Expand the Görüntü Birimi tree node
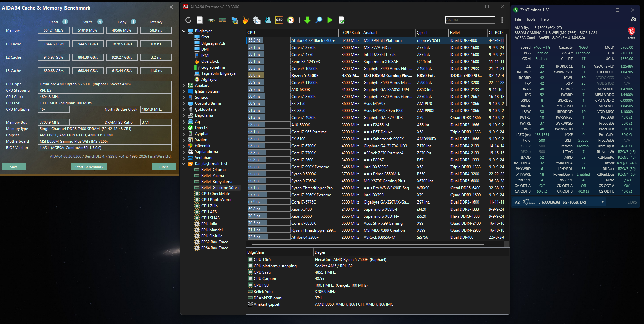 click(x=184, y=103)
